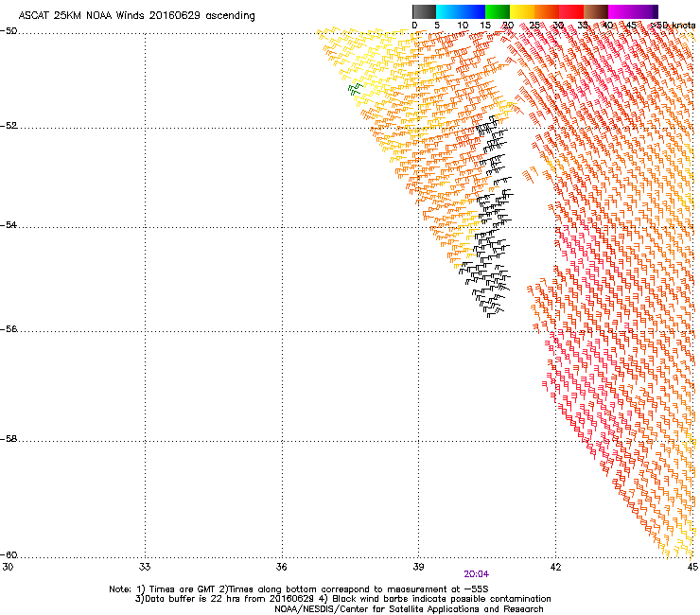Click the '10' label under the color bar

coord(463,26)
